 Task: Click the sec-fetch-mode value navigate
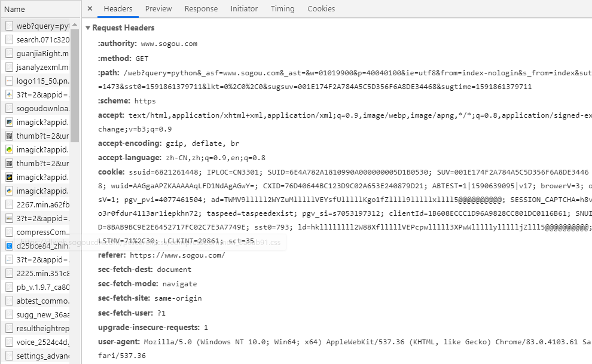(180, 284)
